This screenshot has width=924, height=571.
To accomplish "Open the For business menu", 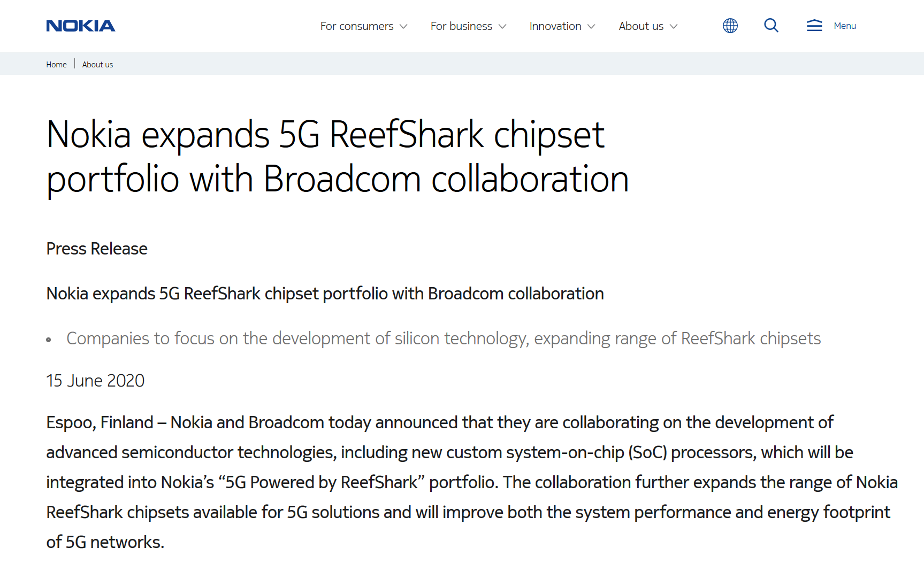I will [x=461, y=26].
